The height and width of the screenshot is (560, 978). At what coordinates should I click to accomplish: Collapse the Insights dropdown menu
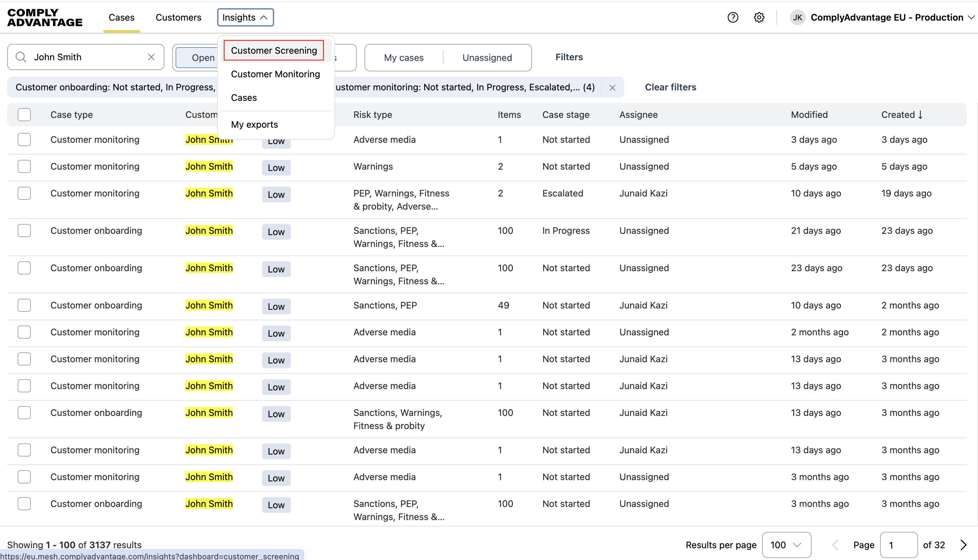pyautogui.click(x=245, y=17)
